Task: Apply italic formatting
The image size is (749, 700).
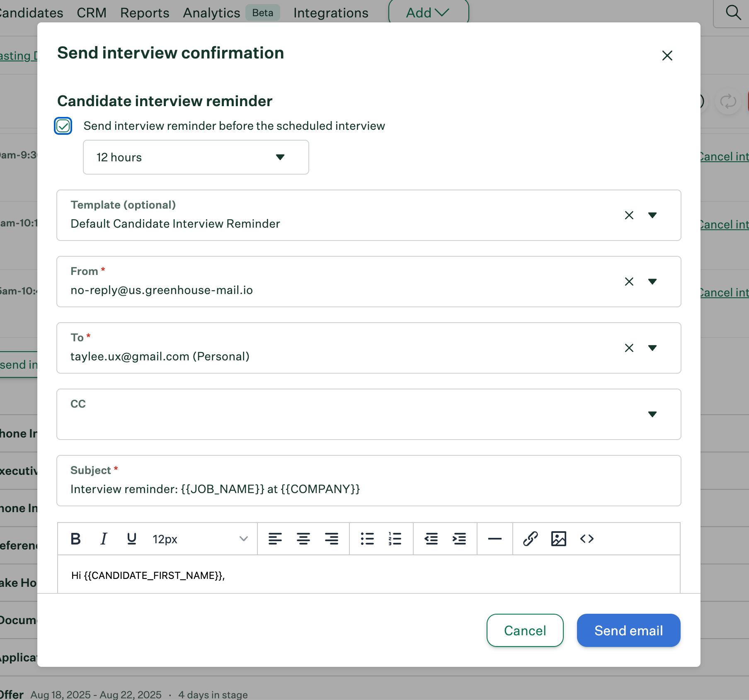Action: 104,539
